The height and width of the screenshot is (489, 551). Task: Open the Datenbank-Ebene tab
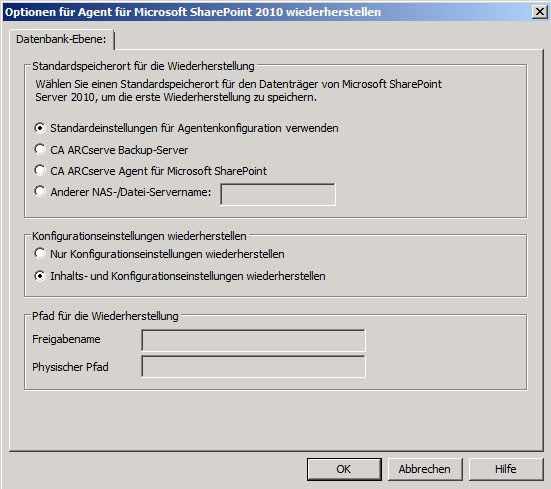[61, 39]
